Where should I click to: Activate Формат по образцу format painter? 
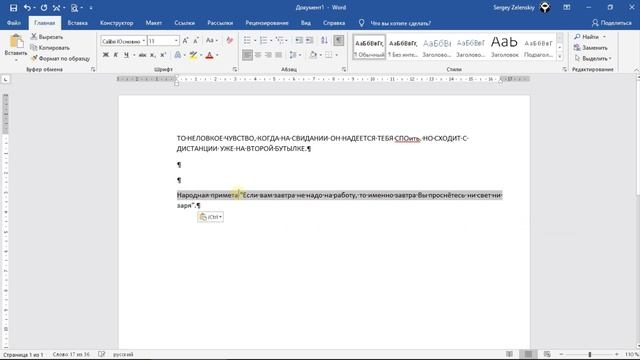point(60,58)
